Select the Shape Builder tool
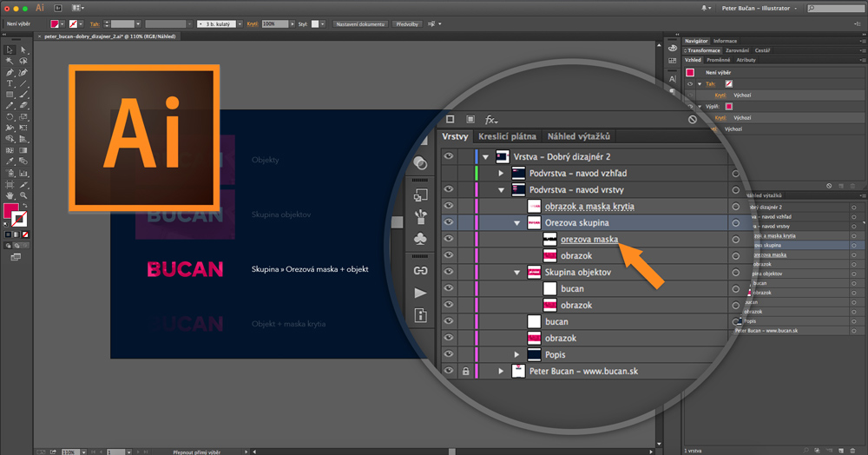This screenshot has width=868, height=455. pyautogui.click(x=10, y=139)
